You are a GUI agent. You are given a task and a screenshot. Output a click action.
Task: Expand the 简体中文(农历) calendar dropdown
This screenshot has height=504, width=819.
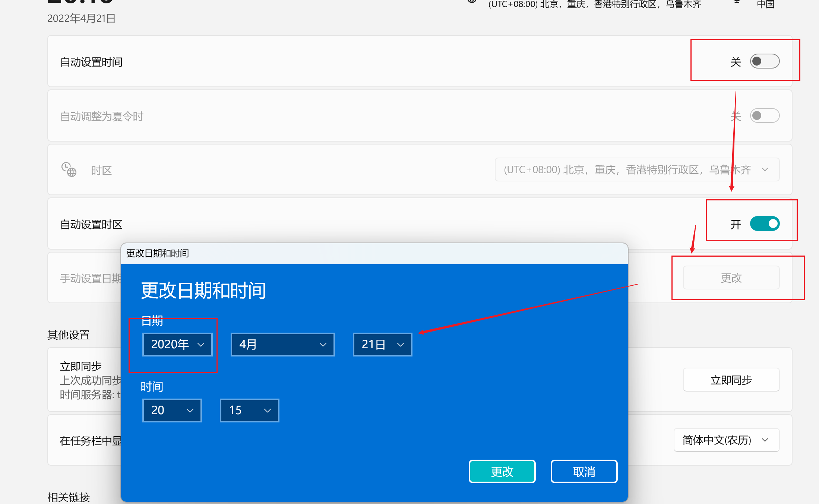click(x=726, y=440)
